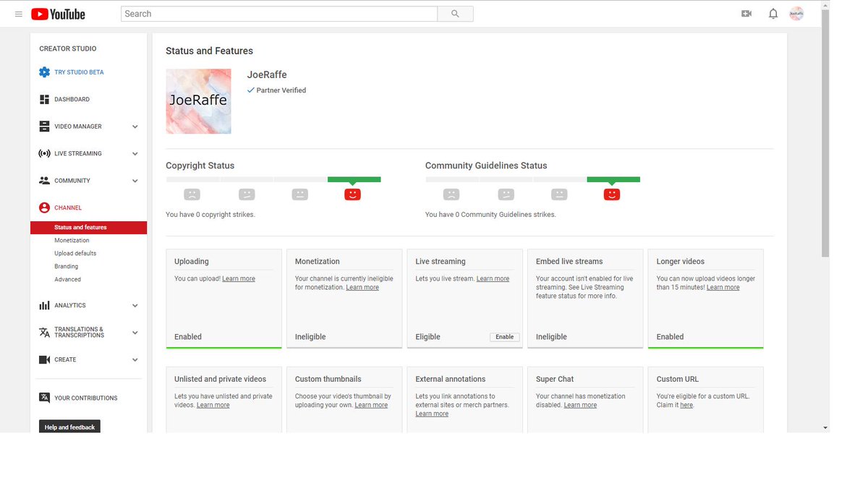Screen dimensions: 868x488
Task: Expand the Create section chevron
Action: 135,359
